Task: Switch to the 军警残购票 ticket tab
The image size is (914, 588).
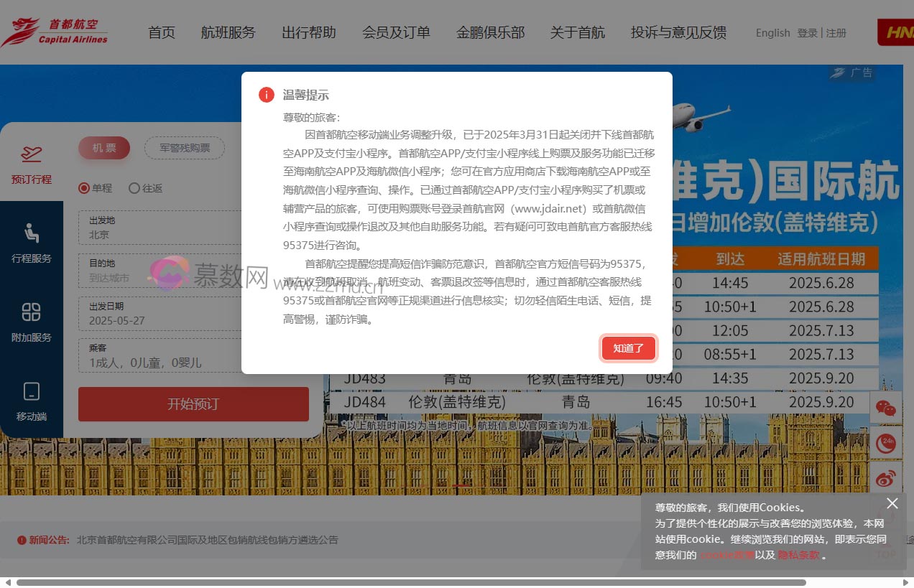Action: (185, 147)
